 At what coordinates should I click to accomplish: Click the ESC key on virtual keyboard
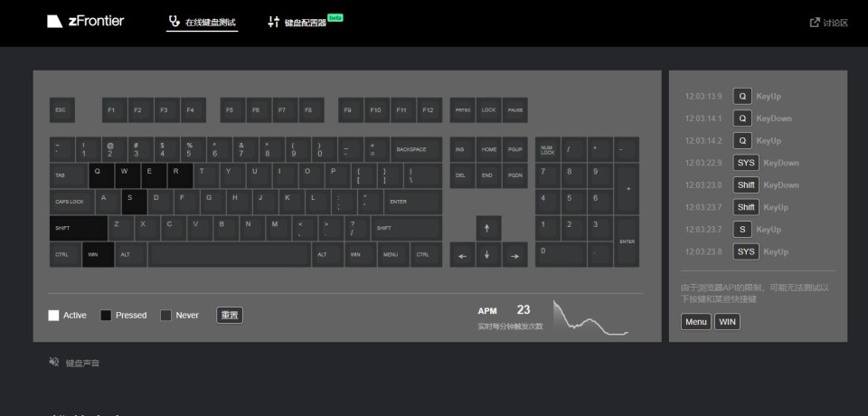(x=62, y=110)
